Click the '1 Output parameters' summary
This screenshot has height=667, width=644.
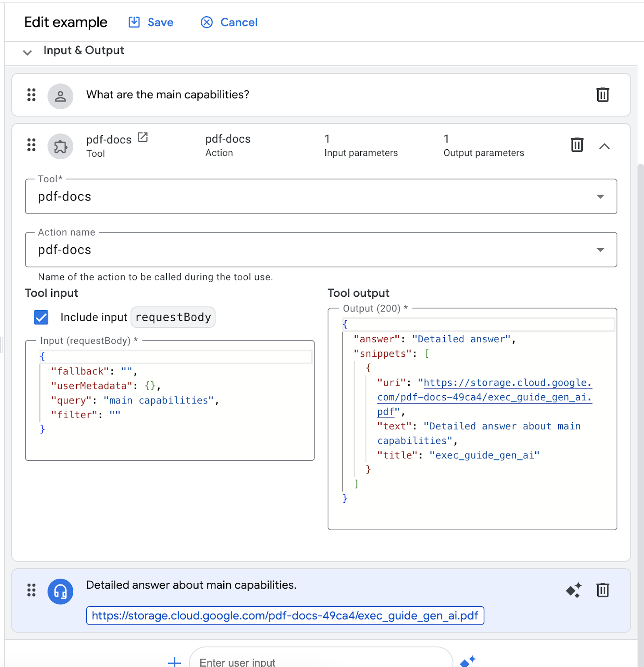pyautogui.click(x=484, y=145)
